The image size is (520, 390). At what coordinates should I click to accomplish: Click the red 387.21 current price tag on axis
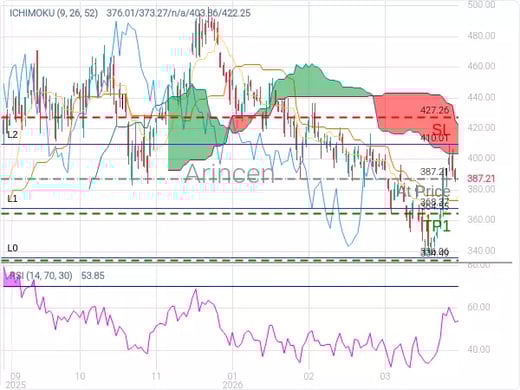[481, 179]
